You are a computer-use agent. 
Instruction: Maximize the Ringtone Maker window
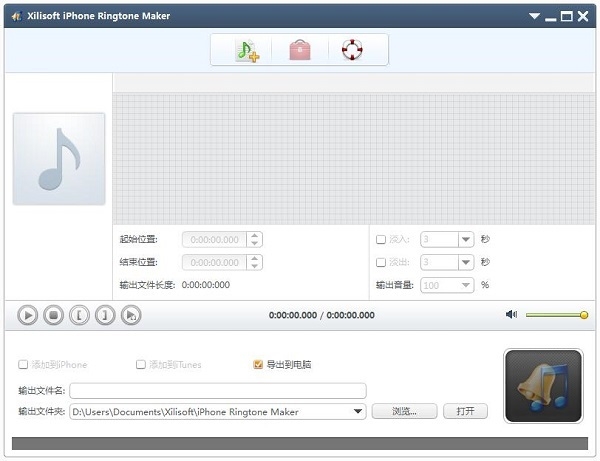(566, 16)
